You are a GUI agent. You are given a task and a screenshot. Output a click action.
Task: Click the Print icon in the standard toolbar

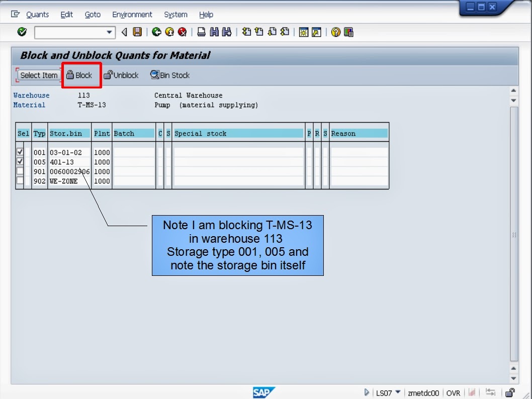pos(201,32)
